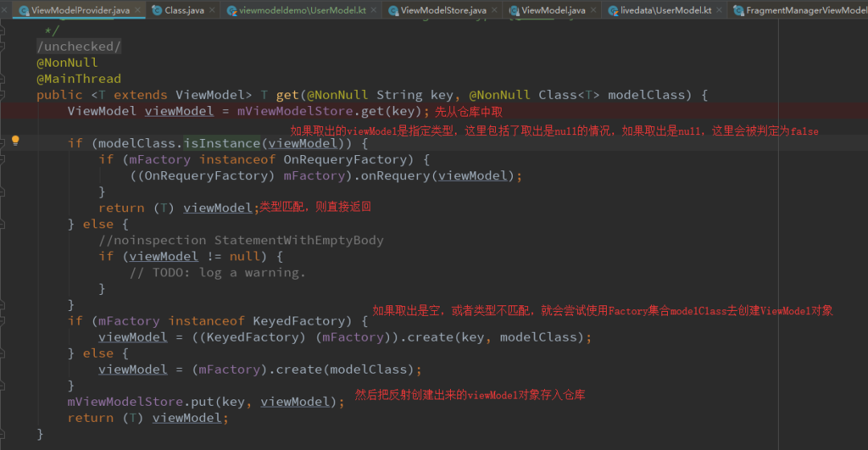Switch to the Class.java tab
The height and width of the screenshot is (450, 868).
(x=184, y=10)
